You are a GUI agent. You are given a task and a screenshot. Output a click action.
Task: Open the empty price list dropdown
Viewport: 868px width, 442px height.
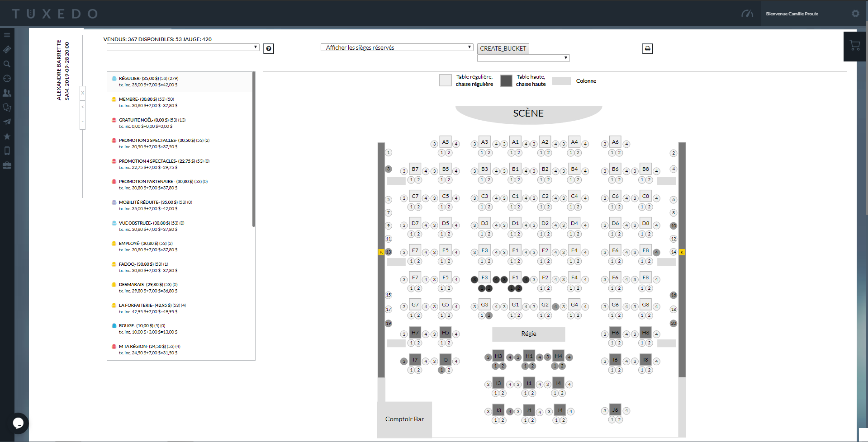182,47
